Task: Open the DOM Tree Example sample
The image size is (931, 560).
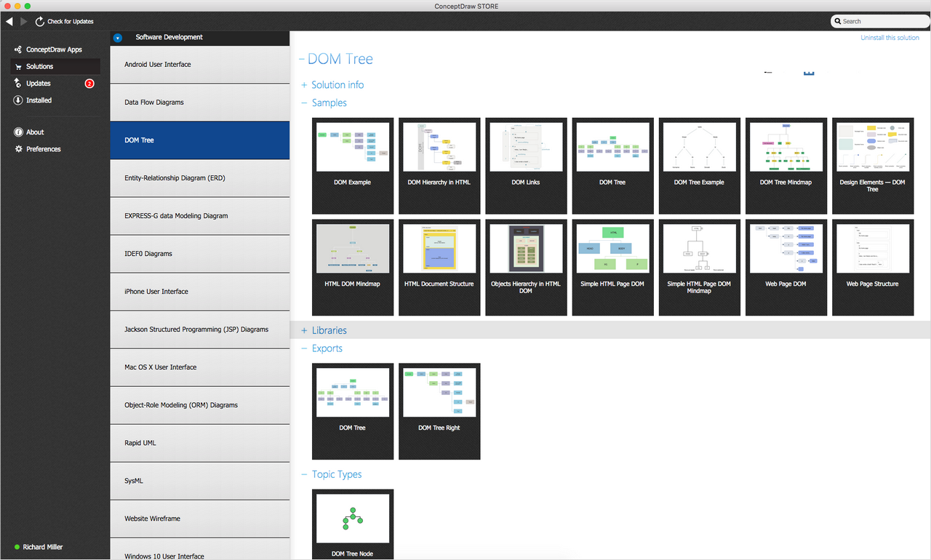Action: (699, 166)
